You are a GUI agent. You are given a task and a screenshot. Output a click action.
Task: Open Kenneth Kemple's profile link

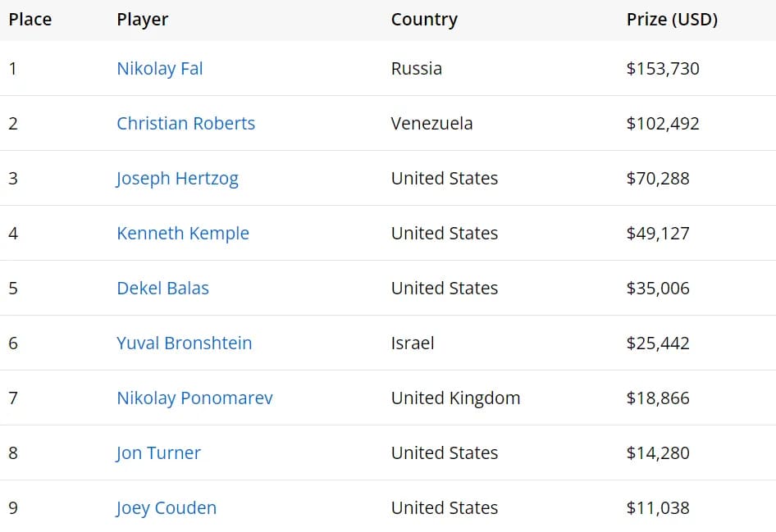(x=183, y=234)
